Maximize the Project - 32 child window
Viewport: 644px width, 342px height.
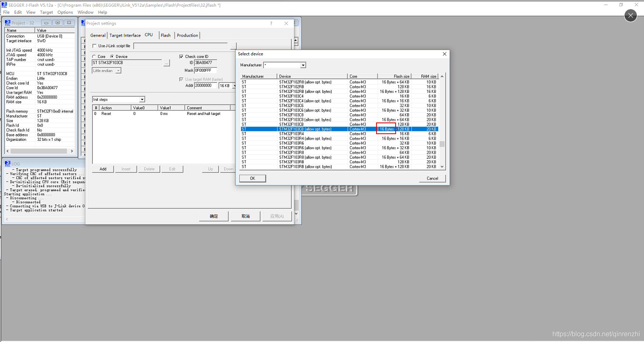tap(58, 23)
